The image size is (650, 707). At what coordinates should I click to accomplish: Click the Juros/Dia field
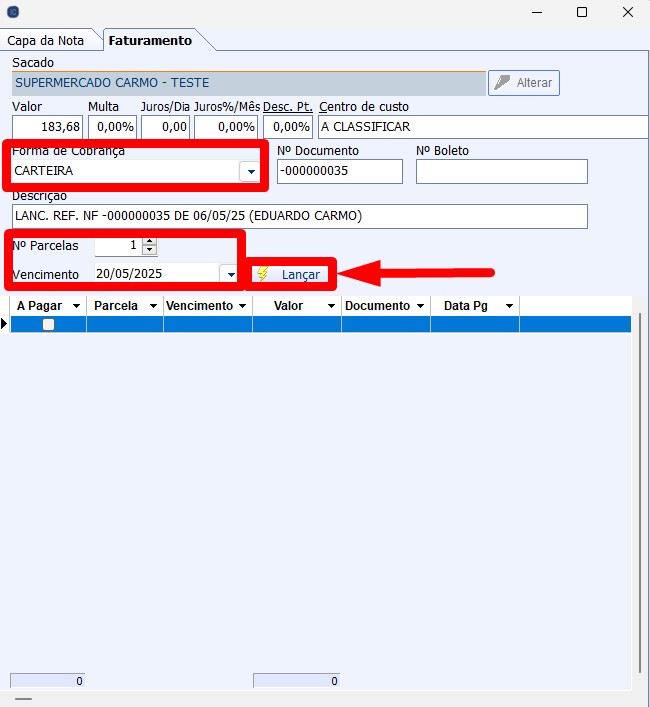point(165,127)
